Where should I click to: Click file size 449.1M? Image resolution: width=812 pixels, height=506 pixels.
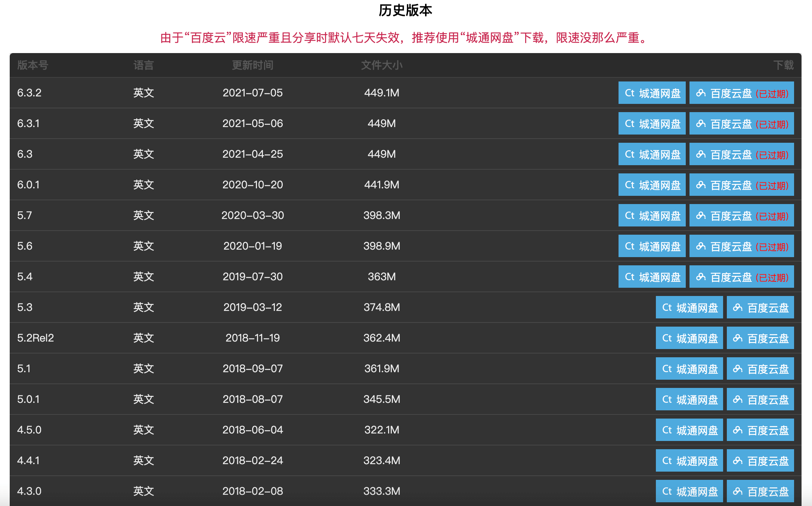tap(382, 93)
